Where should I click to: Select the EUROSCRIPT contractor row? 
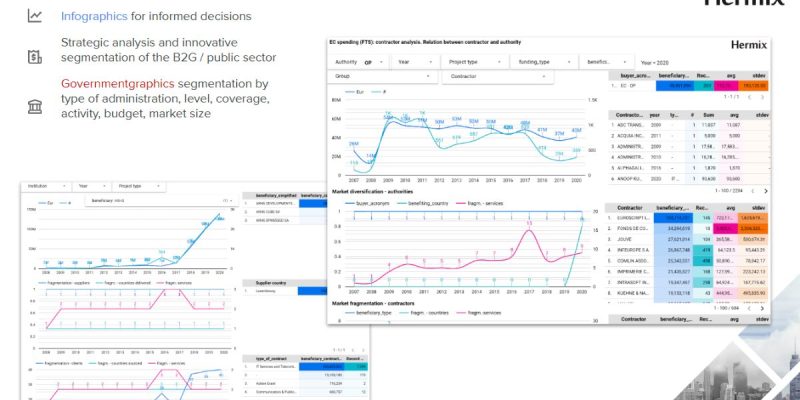(689, 218)
